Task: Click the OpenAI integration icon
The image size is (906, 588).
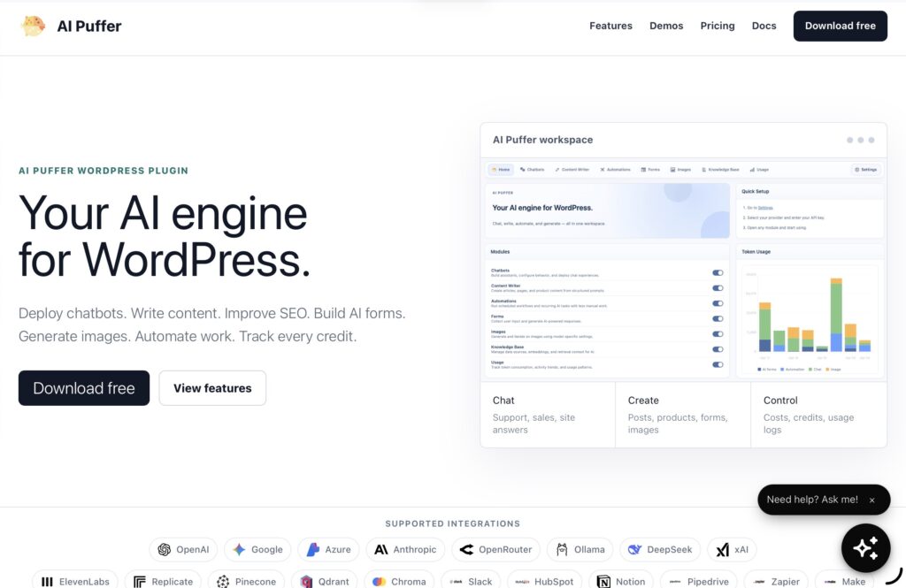Action: pyautogui.click(x=164, y=549)
